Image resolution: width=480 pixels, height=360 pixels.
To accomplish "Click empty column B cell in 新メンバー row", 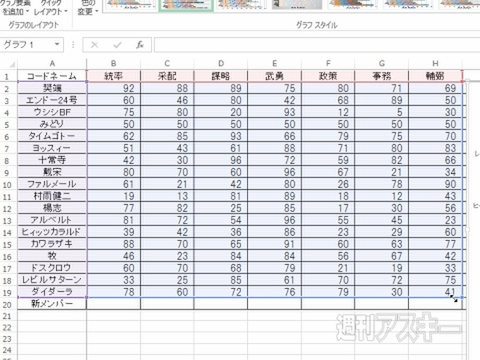I will click(114, 304).
